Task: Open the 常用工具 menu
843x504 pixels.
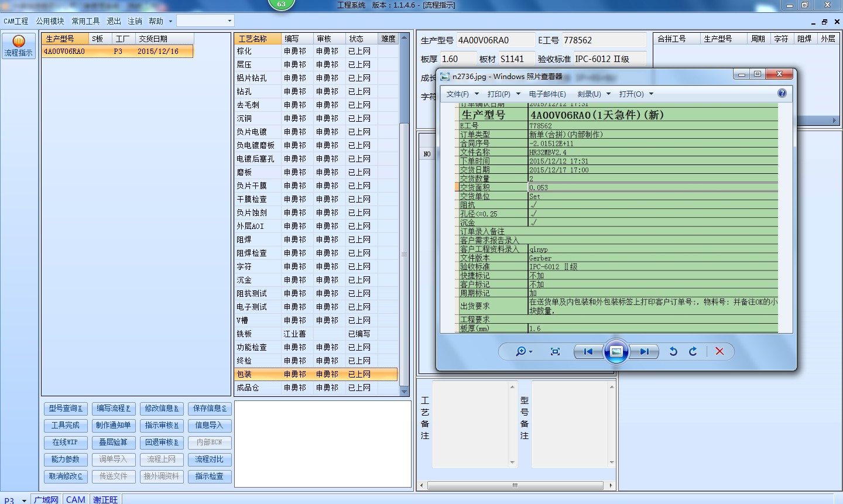Action: click(x=85, y=21)
